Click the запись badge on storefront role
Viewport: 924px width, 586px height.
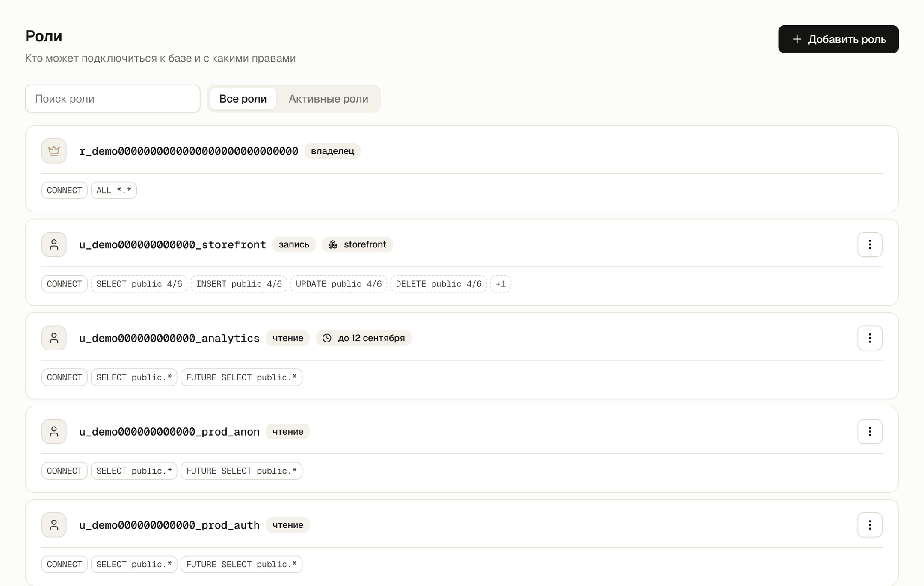pyautogui.click(x=294, y=244)
